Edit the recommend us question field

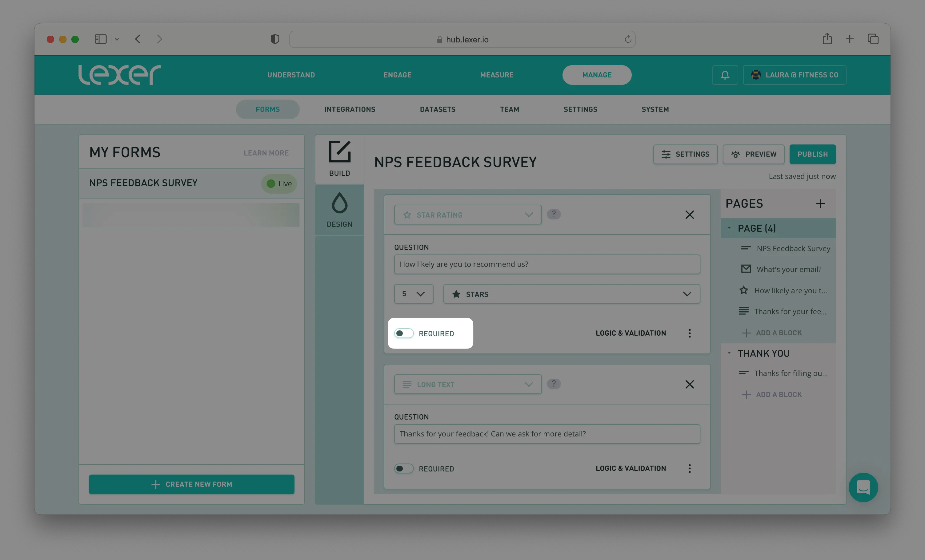[x=547, y=264]
